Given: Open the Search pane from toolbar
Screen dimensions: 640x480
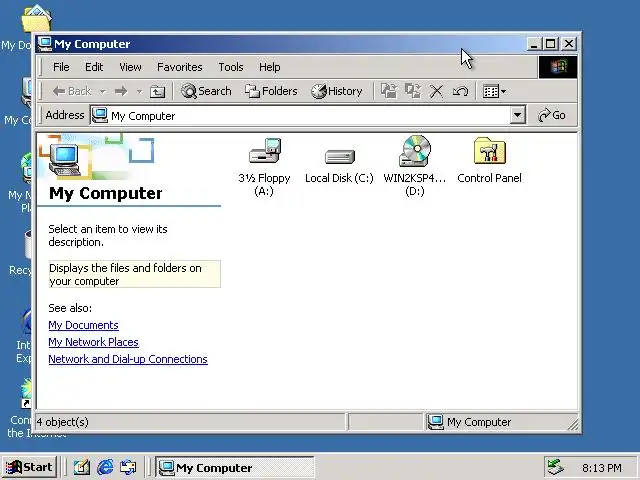Looking at the screenshot, I should (x=206, y=91).
